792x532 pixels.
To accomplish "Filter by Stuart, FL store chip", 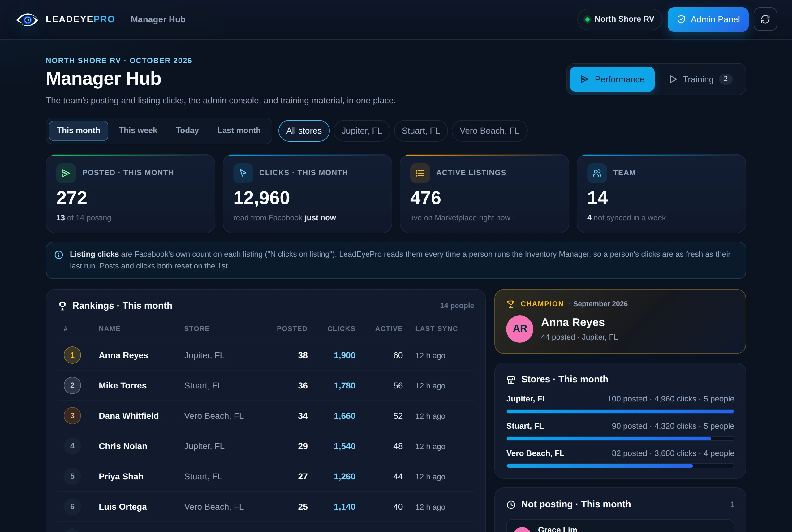I will point(421,131).
